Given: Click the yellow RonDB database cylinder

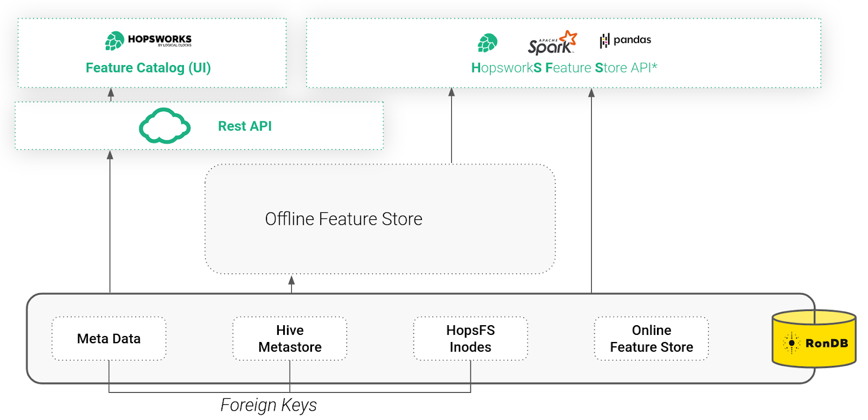Looking at the screenshot, I should coord(814,339).
